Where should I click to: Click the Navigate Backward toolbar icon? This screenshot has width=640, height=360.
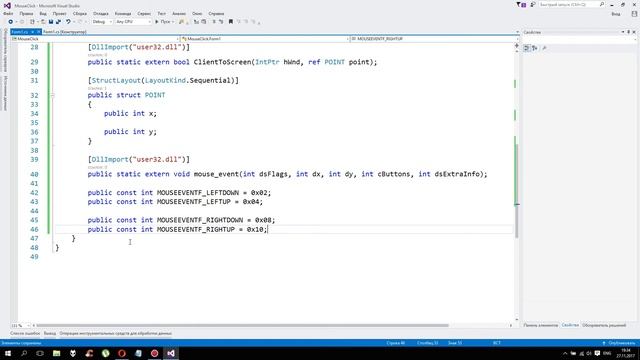[11, 22]
